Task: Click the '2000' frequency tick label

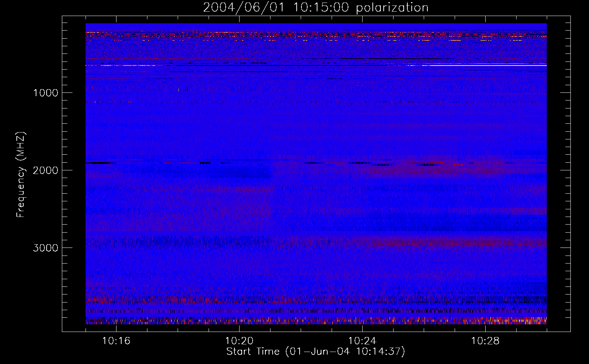Action: click(46, 170)
